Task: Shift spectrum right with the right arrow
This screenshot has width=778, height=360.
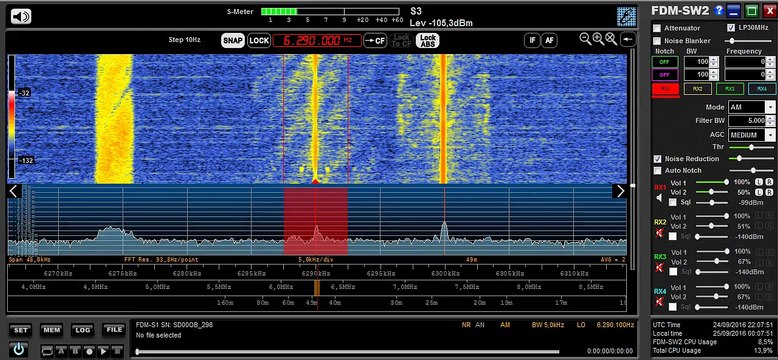Action: click(620, 191)
